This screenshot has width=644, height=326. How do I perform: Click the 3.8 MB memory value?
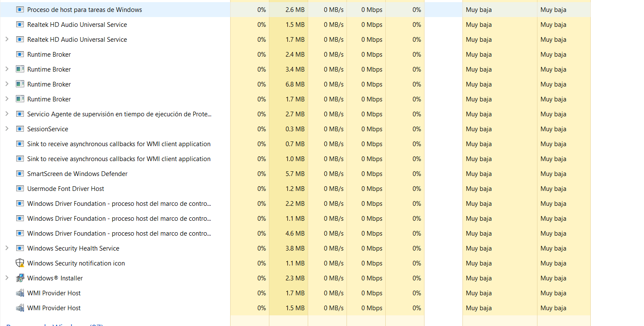click(x=295, y=248)
